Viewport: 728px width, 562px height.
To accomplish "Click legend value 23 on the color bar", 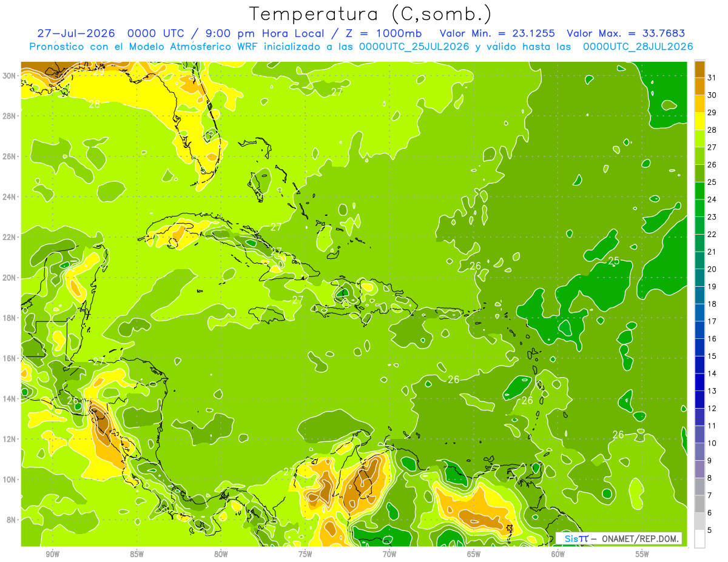I will click(712, 216).
